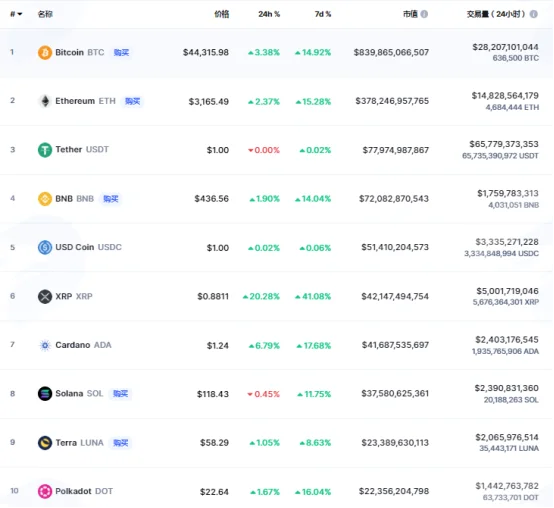Viewport: 554px width, 508px height.
Task: Click the Polkadot logo icon
Action: pos(45,491)
